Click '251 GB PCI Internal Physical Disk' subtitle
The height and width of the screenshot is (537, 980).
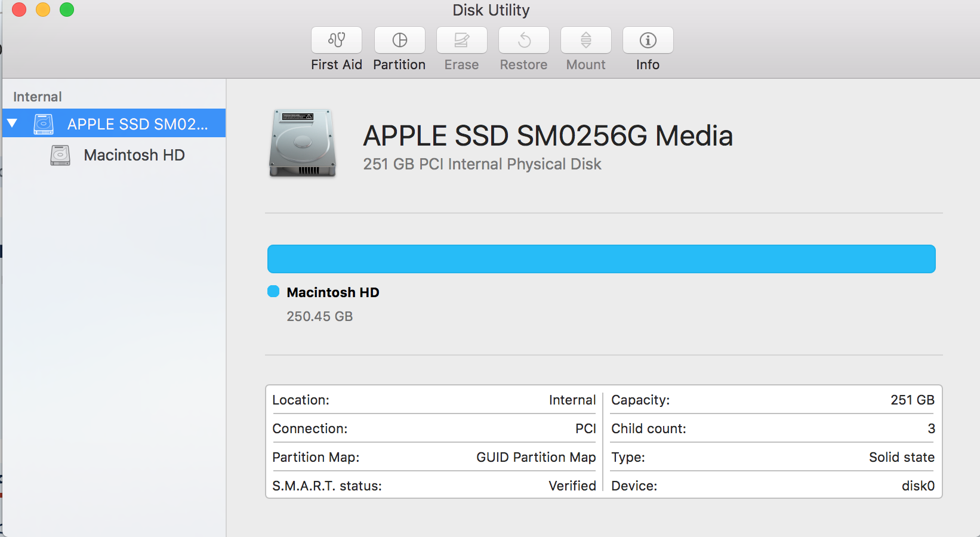[482, 164]
